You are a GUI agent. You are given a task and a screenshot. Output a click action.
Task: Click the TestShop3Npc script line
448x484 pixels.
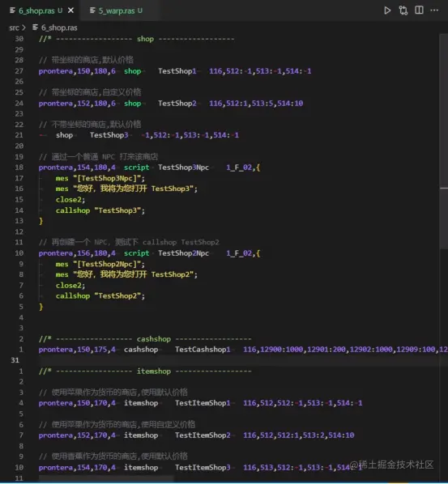[x=149, y=168]
